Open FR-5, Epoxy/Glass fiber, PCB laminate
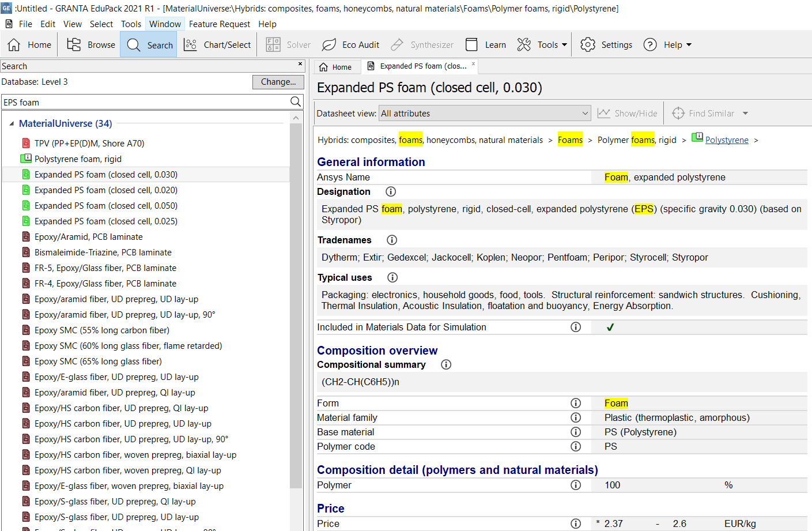This screenshot has width=812, height=531. click(x=105, y=268)
